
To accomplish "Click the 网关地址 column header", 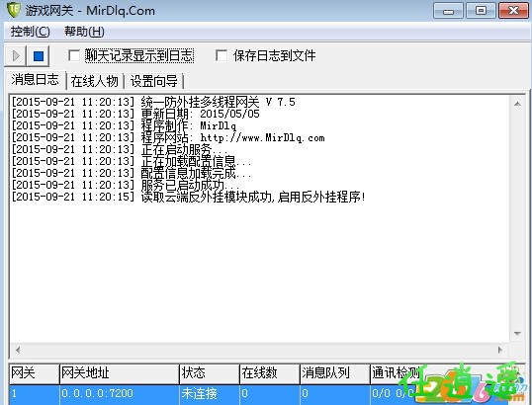I will (x=120, y=373).
